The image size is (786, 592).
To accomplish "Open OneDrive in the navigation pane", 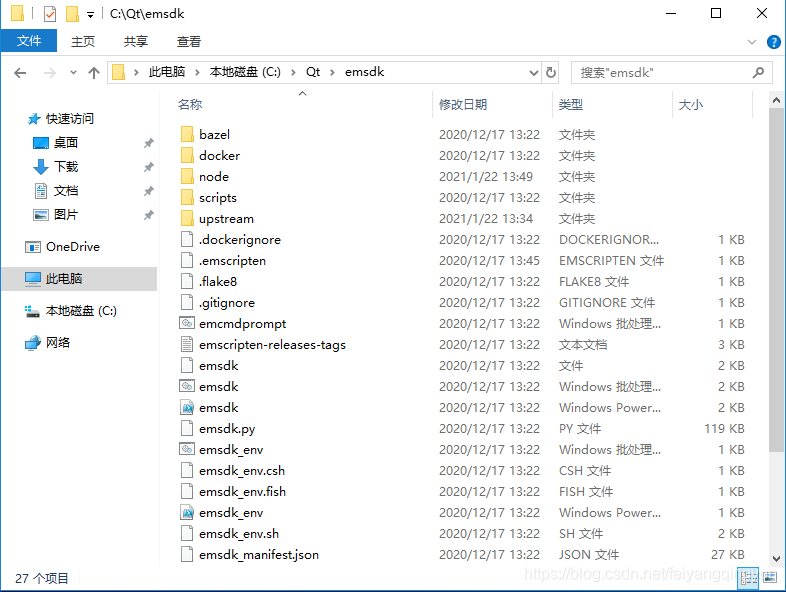I will (x=73, y=247).
